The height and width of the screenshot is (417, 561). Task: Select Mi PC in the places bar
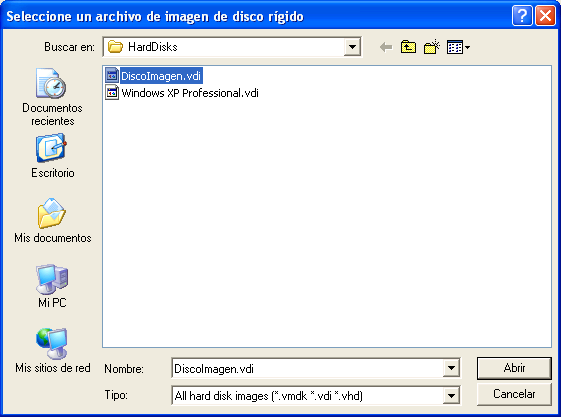click(x=52, y=286)
